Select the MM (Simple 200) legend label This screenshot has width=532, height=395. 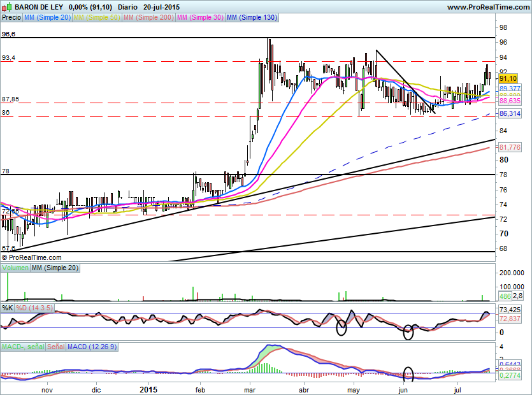tap(148, 17)
